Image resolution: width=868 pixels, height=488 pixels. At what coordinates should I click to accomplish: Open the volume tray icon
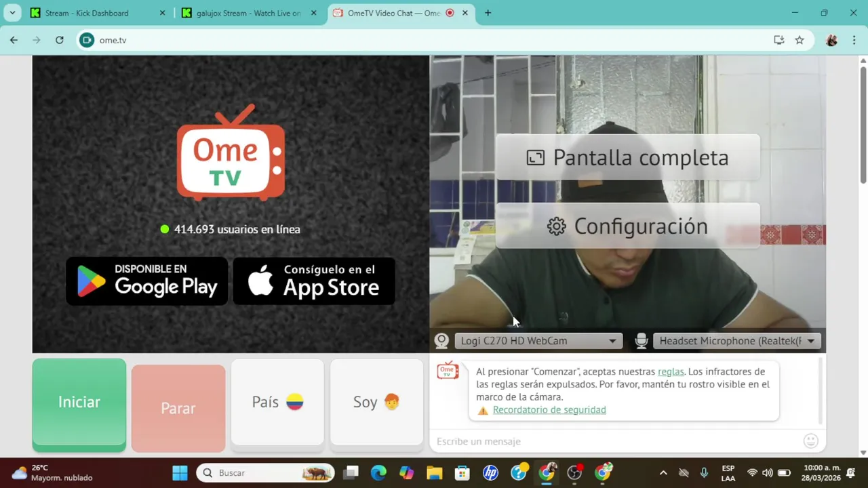768,473
